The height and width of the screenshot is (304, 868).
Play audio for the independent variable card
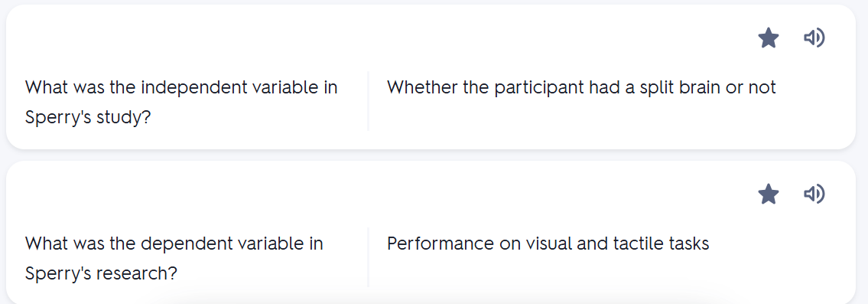(x=814, y=38)
